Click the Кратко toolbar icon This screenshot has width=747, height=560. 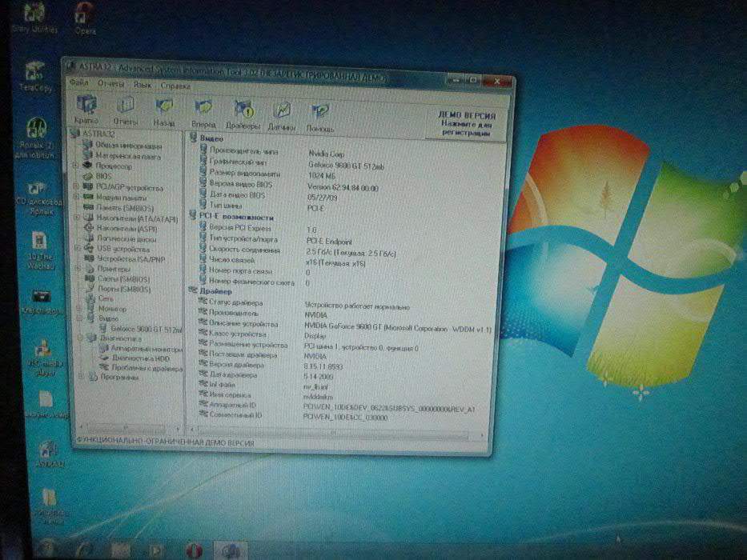86,109
